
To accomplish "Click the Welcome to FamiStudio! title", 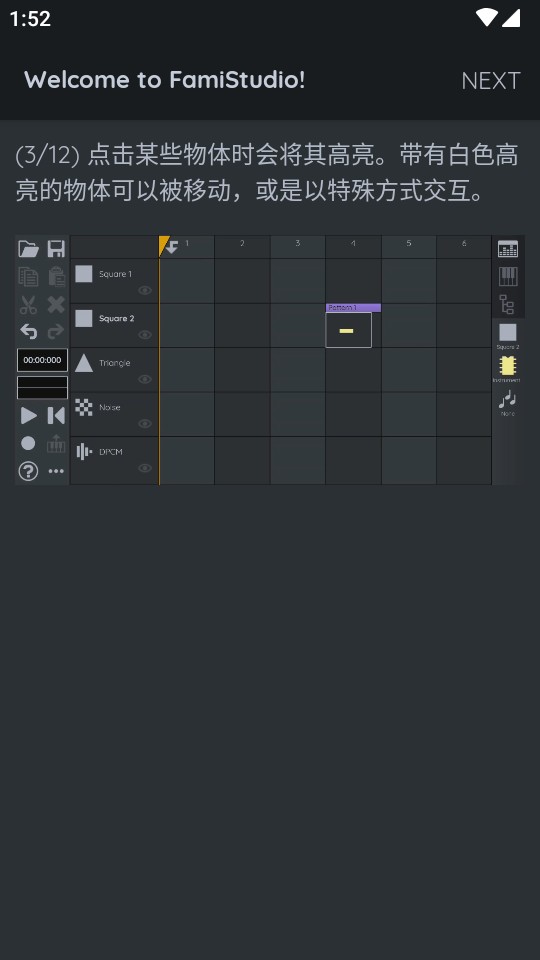I will point(165,80).
